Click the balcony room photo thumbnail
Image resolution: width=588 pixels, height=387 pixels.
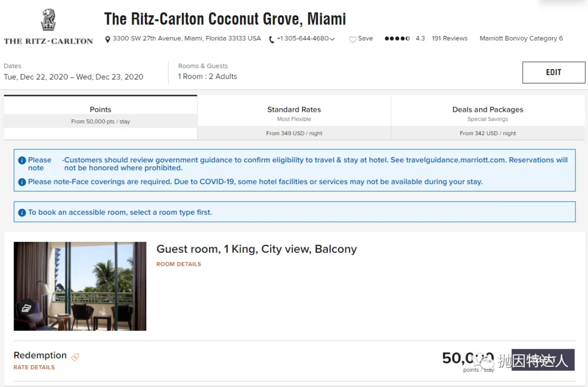click(x=80, y=286)
